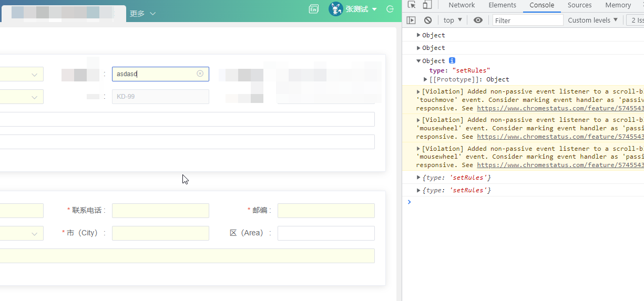Expand the first {type: 'setRules'} entry

(x=418, y=178)
